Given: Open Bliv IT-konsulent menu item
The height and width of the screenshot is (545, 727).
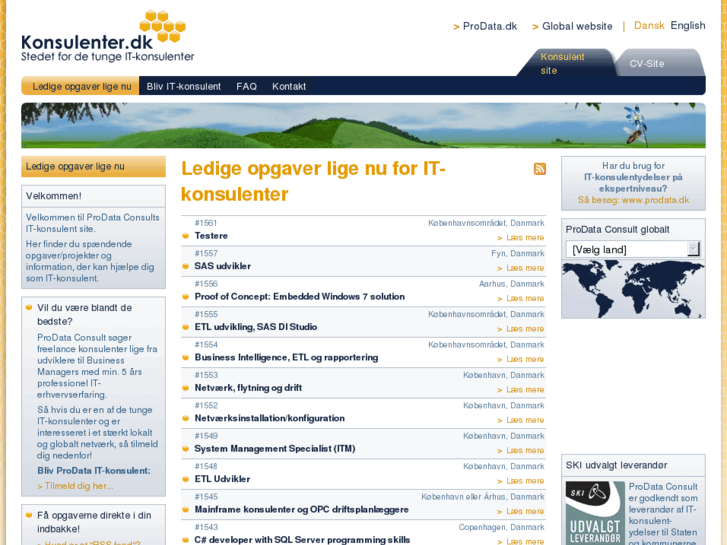Looking at the screenshot, I should [x=184, y=86].
